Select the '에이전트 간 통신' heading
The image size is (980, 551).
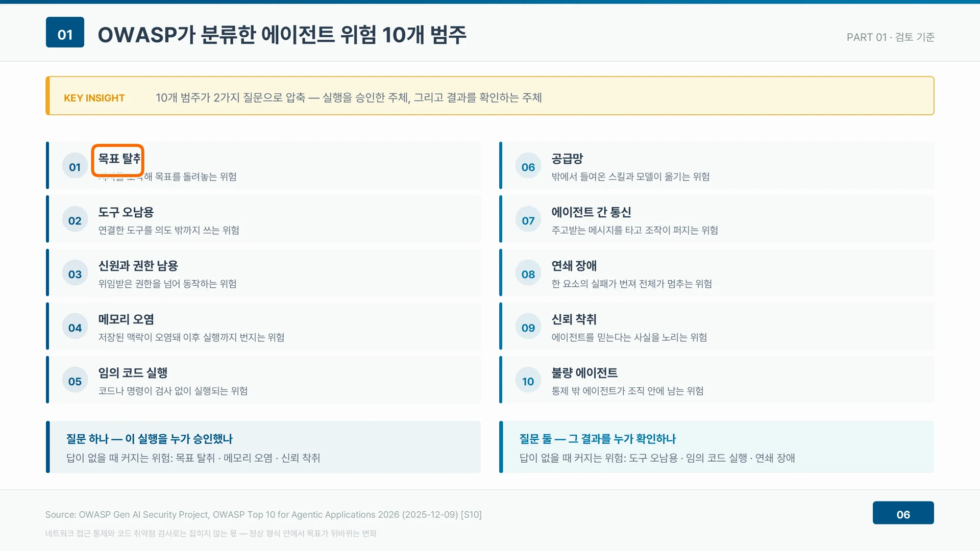point(591,212)
